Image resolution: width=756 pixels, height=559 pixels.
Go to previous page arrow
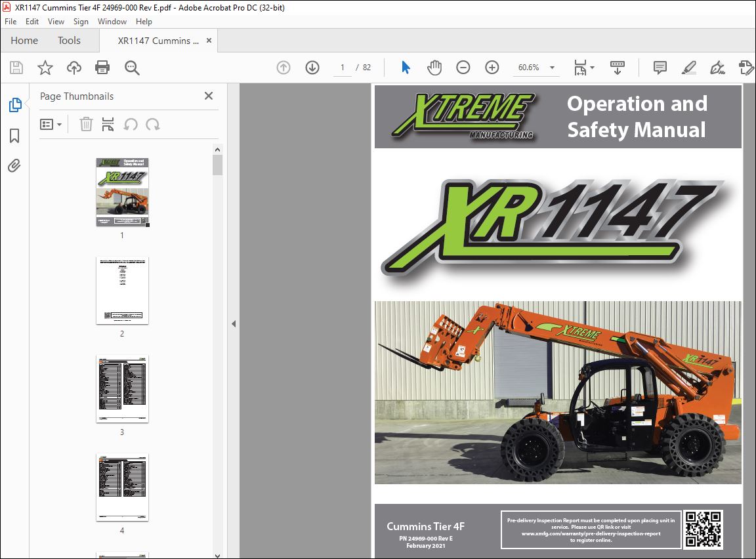283,68
